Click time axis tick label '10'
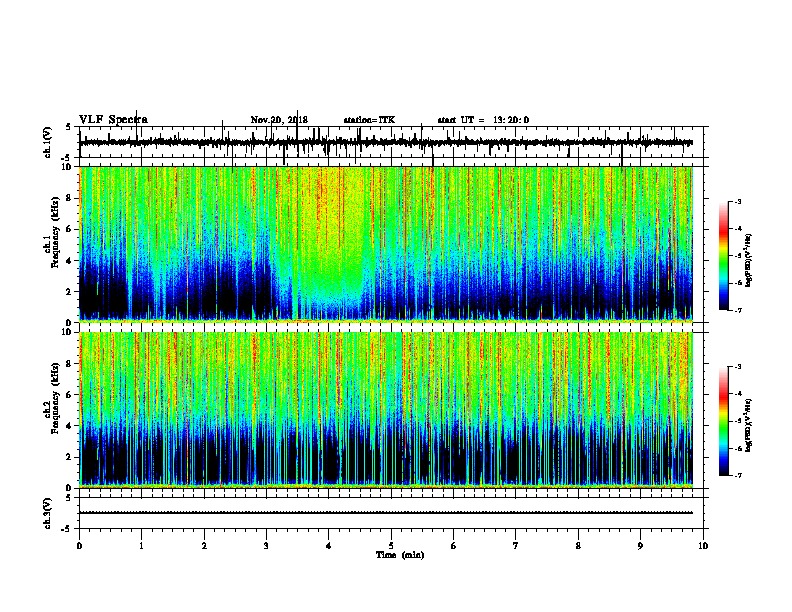The image size is (792, 612). 703,545
